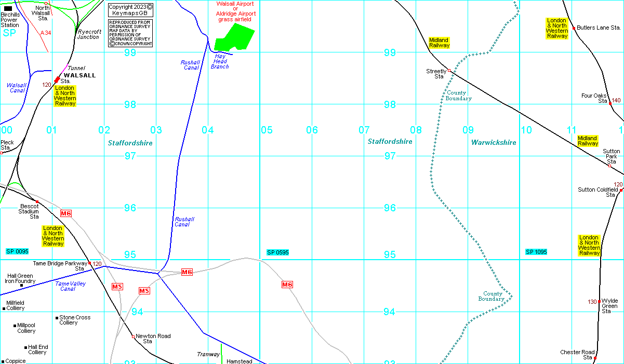This screenshot has height=364, width=624.
Task: Click the Copyright 2023 KeymapsGB box
Action: point(130,10)
